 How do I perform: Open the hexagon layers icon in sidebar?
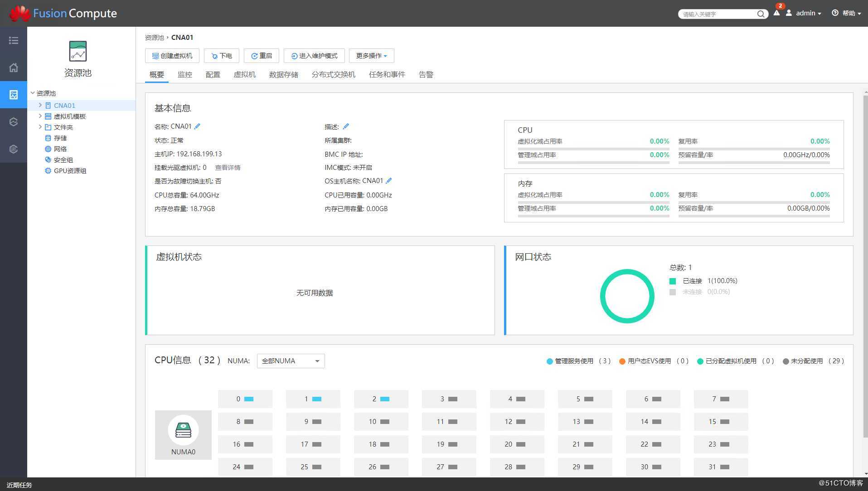click(x=14, y=122)
